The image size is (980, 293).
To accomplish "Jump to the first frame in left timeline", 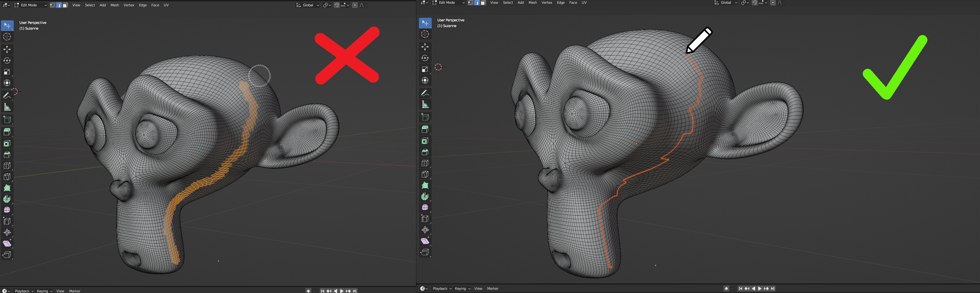I will [322, 291].
